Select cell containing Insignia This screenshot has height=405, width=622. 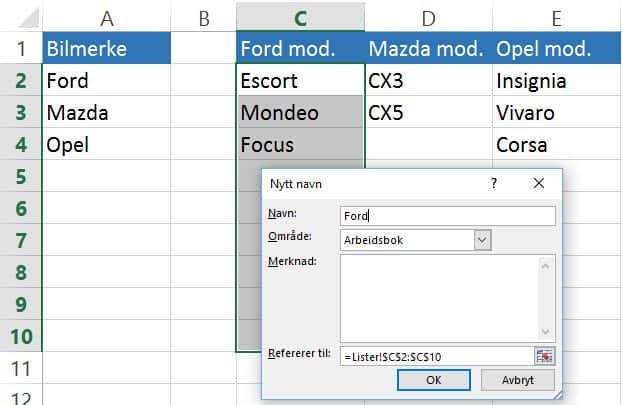pyautogui.click(x=556, y=81)
